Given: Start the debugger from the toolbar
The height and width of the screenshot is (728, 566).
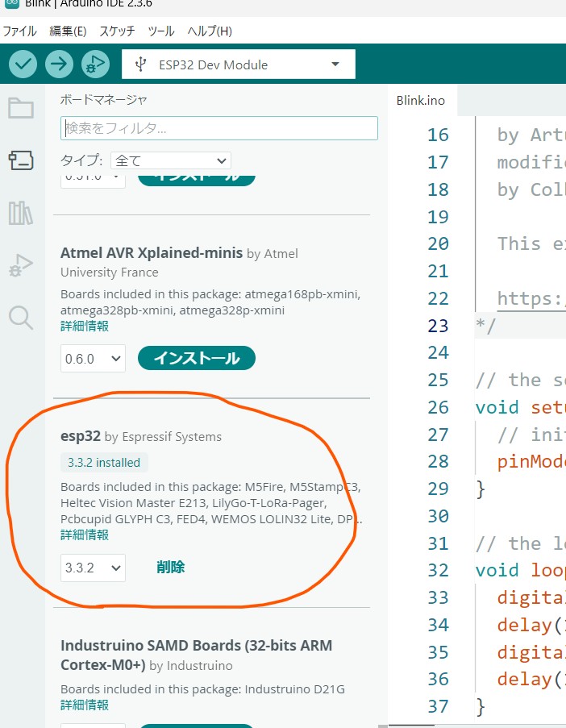Looking at the screenshot, I should 94,64.
